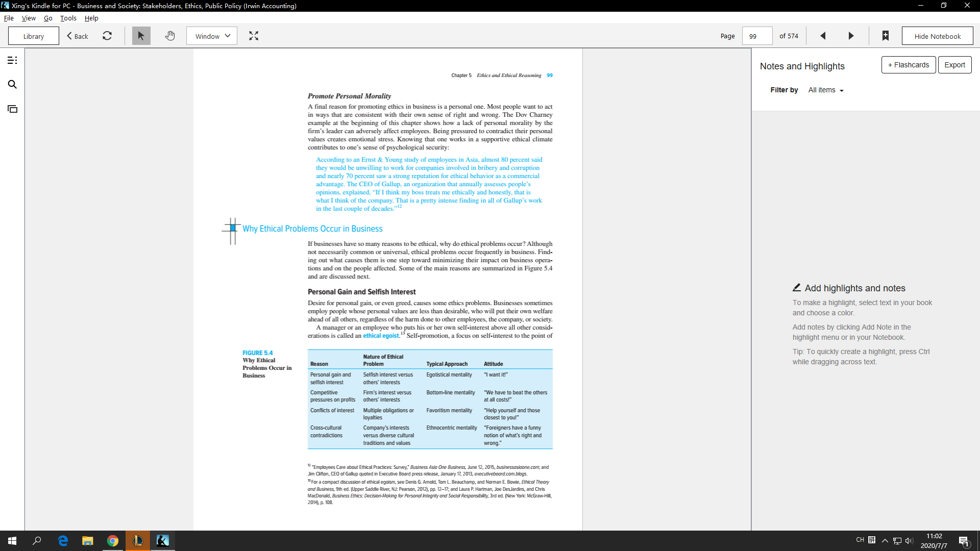Open the Windows Start menu
Viewport: 980px width, 551px height.
click(12, 541)
